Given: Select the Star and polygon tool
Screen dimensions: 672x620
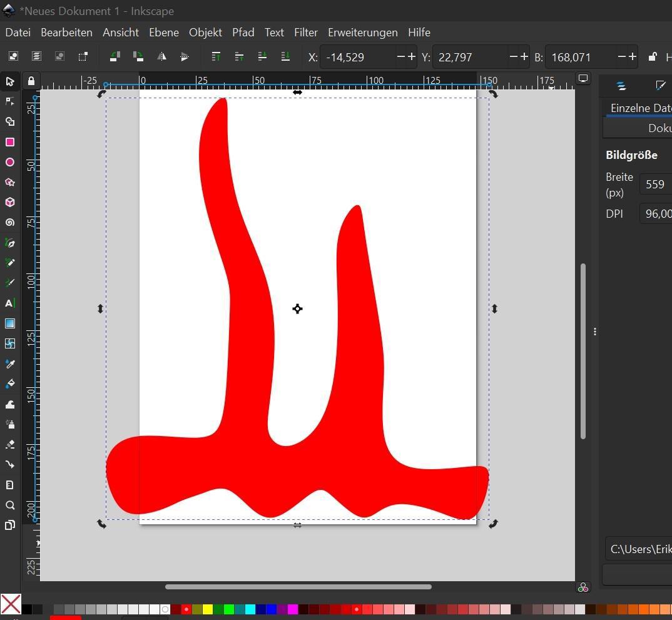Looking at the screenshot, I should (10, 183).
